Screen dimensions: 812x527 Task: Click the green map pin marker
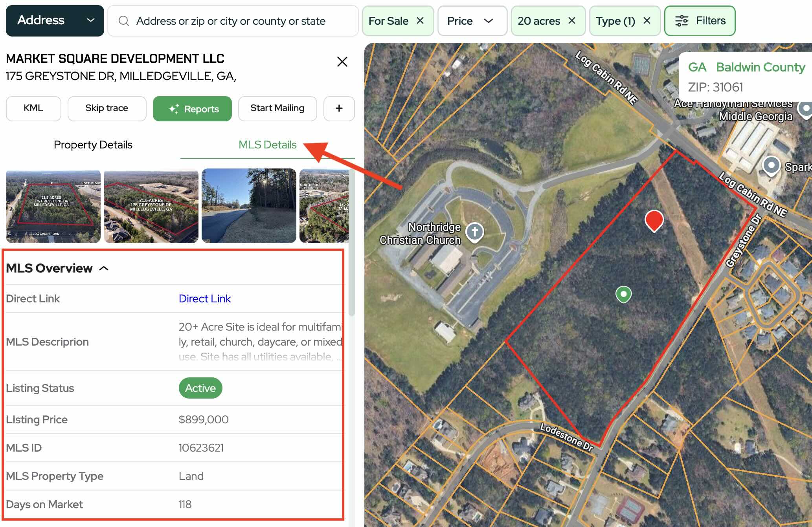623,295
